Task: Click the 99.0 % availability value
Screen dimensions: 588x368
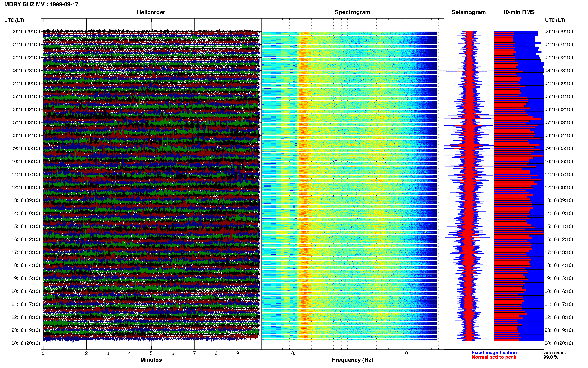Action: [x=551, y=357]
